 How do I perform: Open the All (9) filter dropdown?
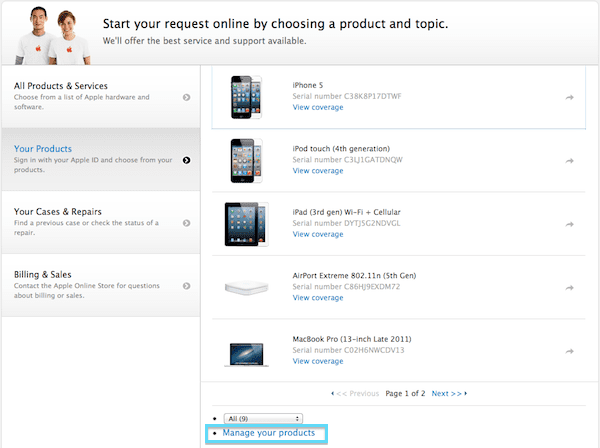point(263,419)
